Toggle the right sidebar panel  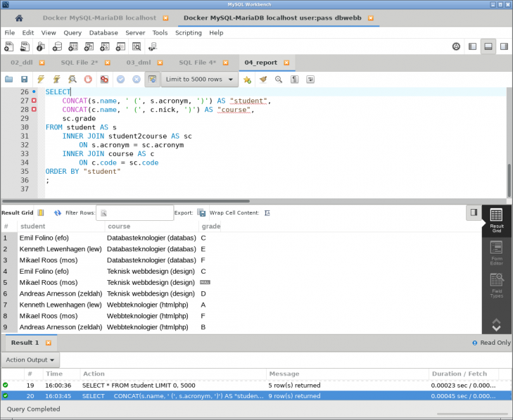coord(504,46)
